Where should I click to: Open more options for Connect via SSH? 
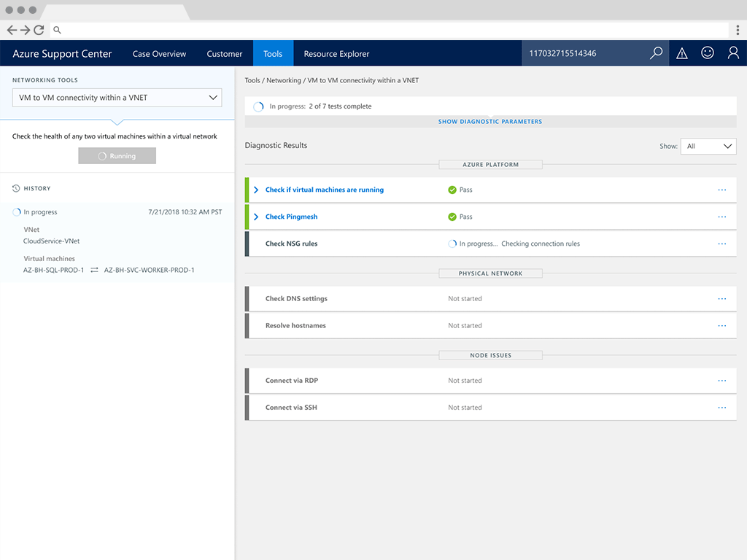pos(721,408)
